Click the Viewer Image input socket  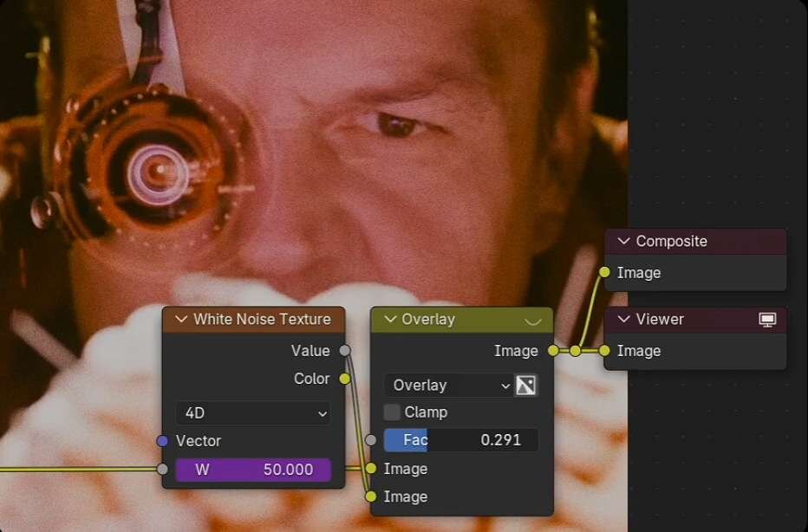click(604, 351)
